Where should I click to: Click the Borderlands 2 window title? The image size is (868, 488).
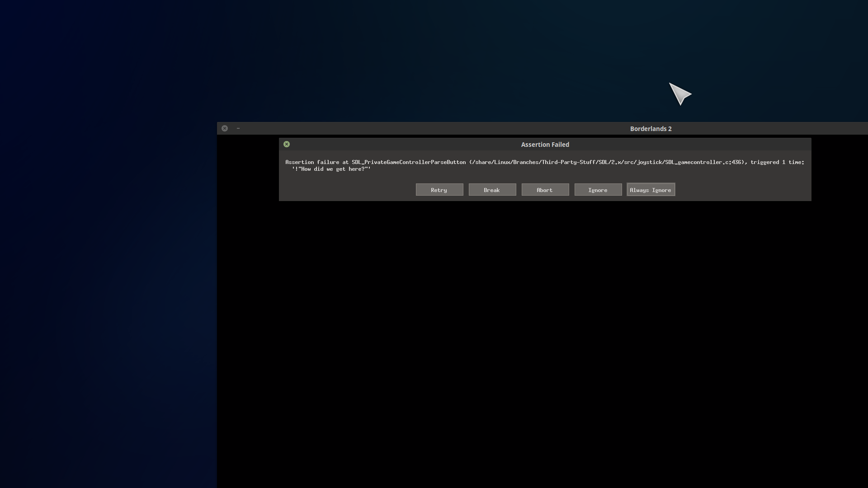pyautogui.click(x=651, y=129)
